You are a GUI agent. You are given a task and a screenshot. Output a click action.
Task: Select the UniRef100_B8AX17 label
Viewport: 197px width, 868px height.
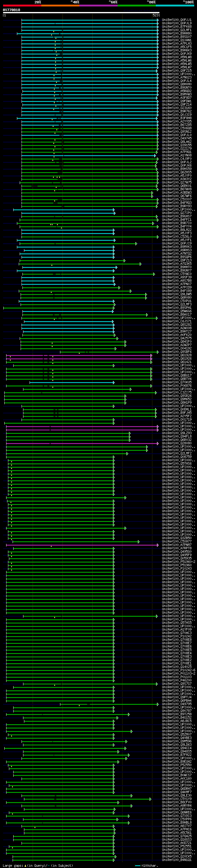[176, 314]
